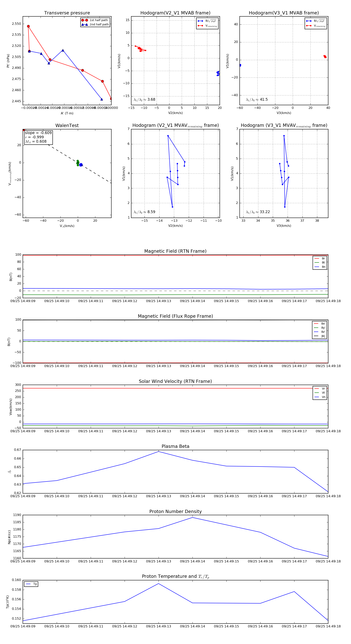Select "2nd half path" legend entry
Screen dimensions: 351x644
(95, 25)
